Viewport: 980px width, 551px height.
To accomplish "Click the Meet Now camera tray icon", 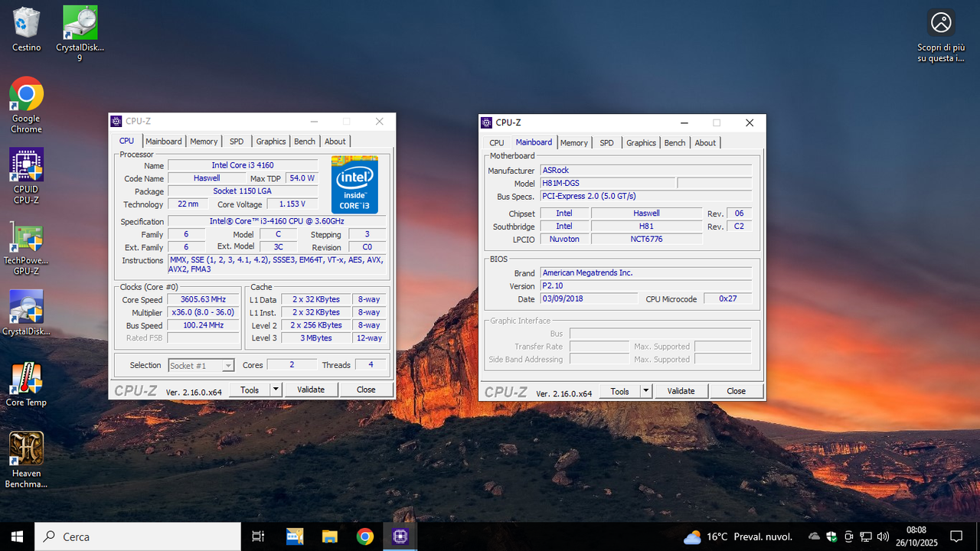I will pos(849,536).
